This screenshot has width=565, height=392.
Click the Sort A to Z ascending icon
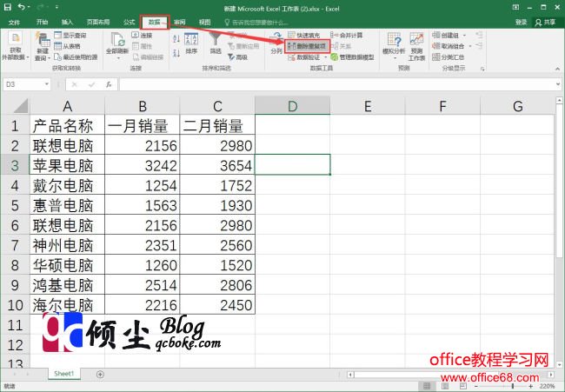coord(176,38)
